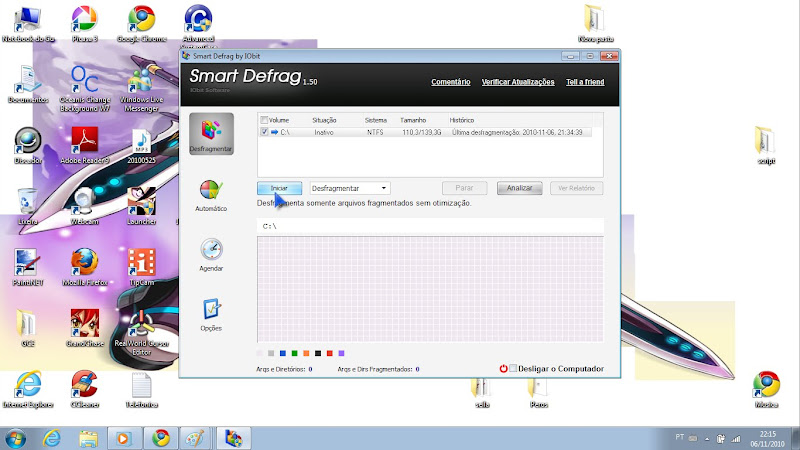Screen dimensions: 800x450
Task: Click the PT language indicator
Action: coord(680,437)
